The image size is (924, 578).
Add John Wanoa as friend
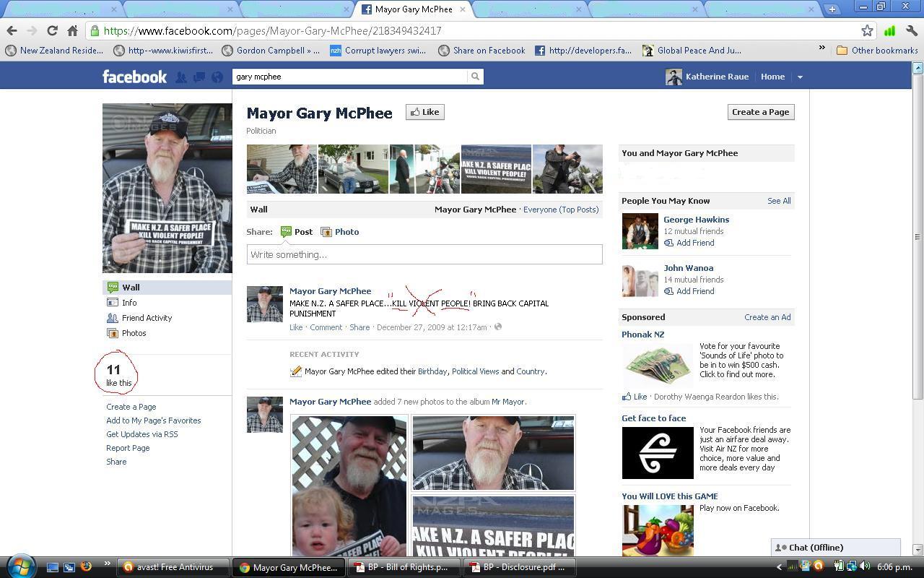click(x=689, y=291)
